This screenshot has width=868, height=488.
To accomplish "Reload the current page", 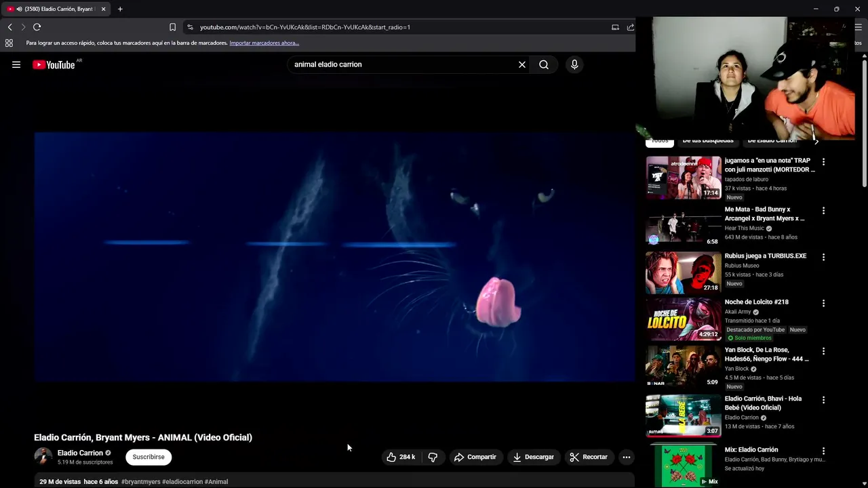I will tap(37, 27).
